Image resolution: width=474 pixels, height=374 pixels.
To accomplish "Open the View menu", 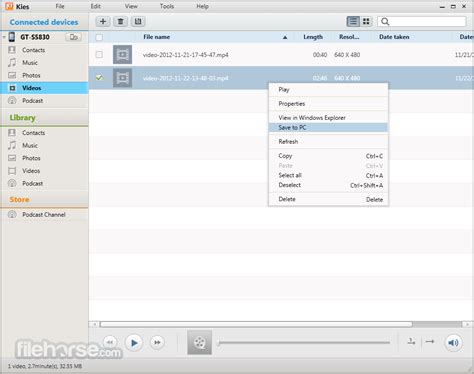I will [131, 6].
